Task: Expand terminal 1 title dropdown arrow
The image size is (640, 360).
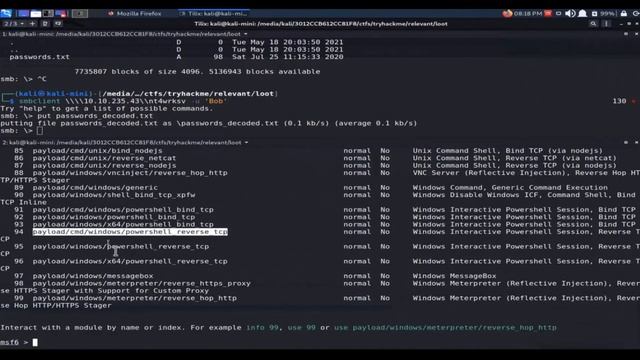Action: (x=246, y=34)
